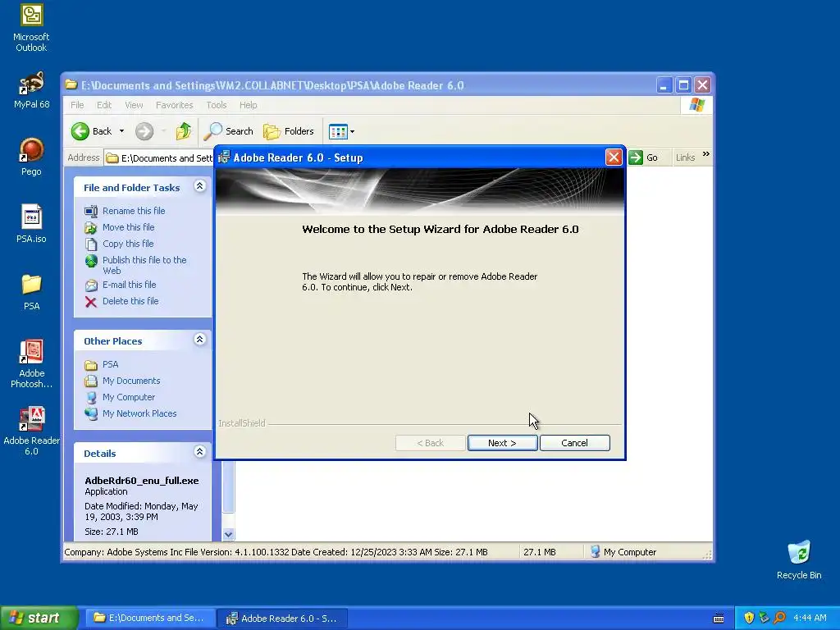Open My Documents under Other Places
840x630 pixels.
click(130, 381)
